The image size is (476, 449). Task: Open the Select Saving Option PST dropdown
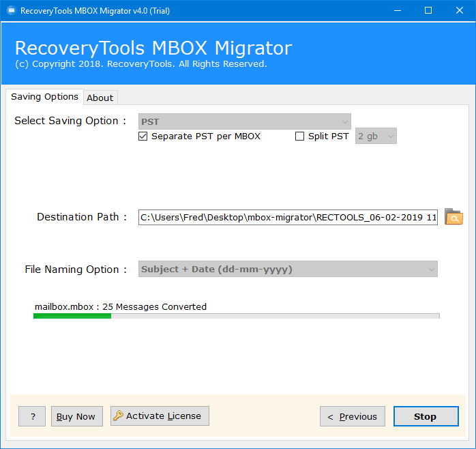point(244,121)
